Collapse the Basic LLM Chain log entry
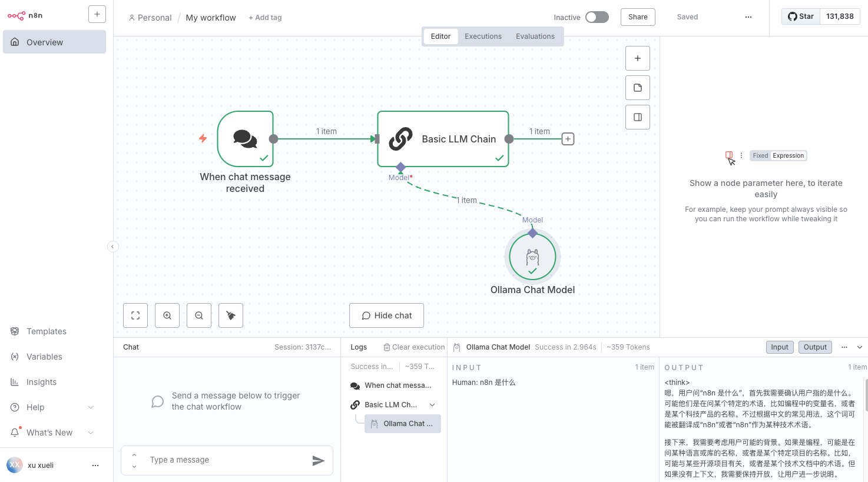Image resolution: width=868 pixels, height=482 pixels. (432, 405)
